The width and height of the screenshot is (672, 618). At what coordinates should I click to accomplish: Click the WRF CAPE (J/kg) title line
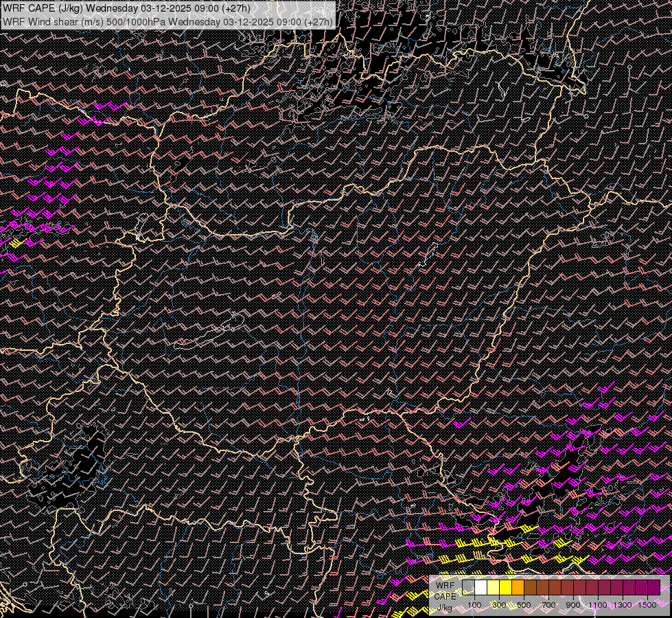[127, 8]
